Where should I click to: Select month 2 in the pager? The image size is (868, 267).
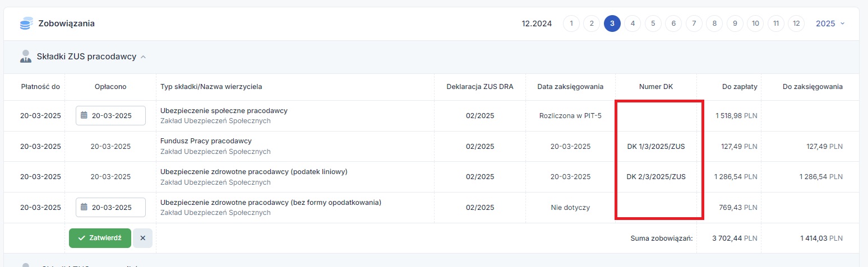pos(592,24)
